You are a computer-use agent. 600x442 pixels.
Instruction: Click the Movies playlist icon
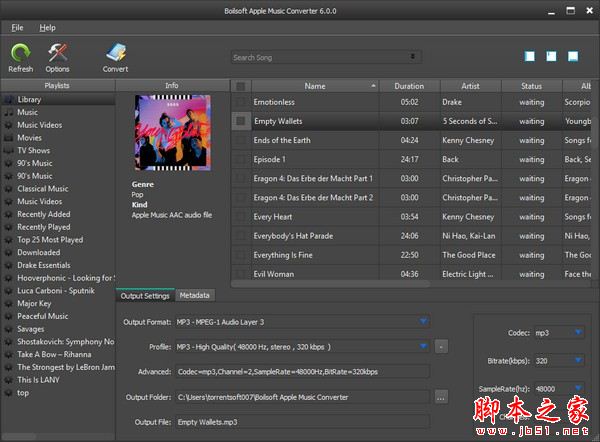(x=8, y=138)
